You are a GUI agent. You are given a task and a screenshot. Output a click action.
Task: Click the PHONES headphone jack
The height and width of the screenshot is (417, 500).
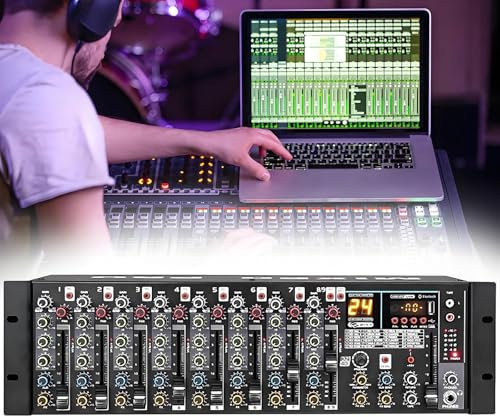[x=450, y=397]
